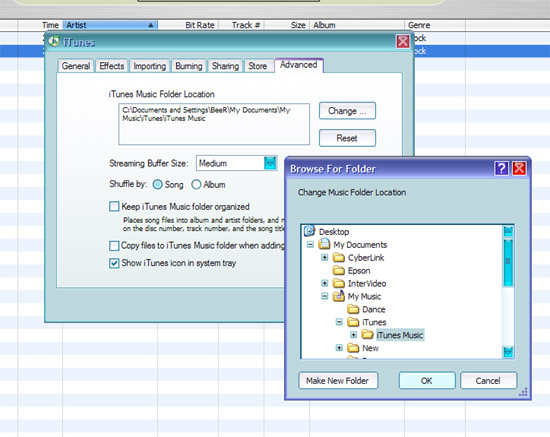This screenshot has width=550, height=437.
Task: Expand the CyberLink tree node
Action: click(324, 257)
